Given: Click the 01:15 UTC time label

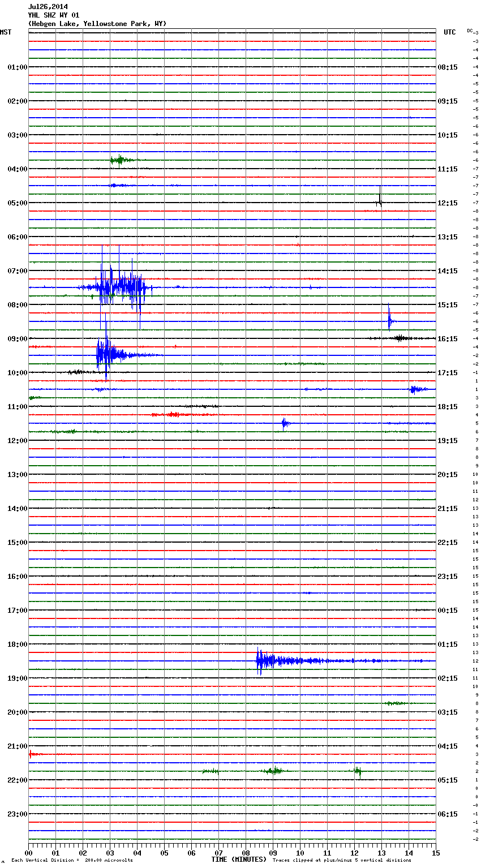Looking at the screenshot, I should coord(448,644).
